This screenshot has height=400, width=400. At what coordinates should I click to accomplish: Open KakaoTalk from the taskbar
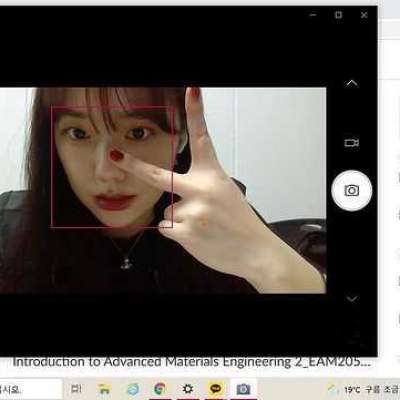coord(216,389)
